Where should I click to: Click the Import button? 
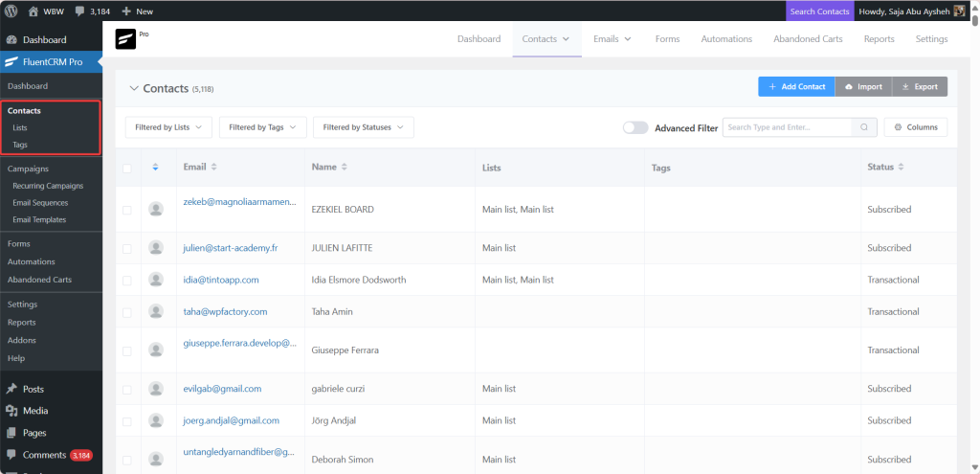863,87
